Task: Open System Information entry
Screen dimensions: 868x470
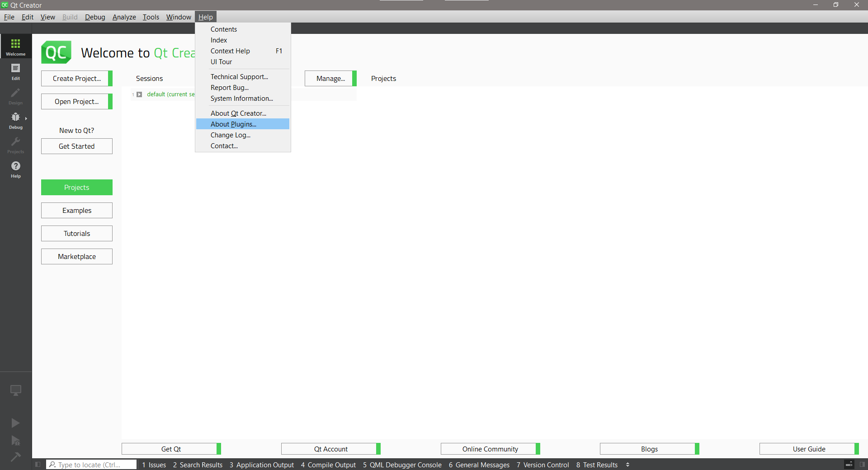Action: [x=243, y=99]
